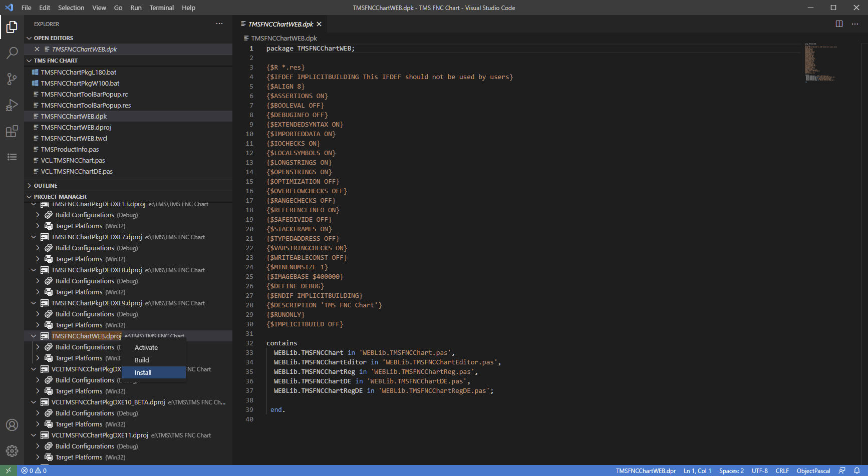Viewport: 868px width, 476px height.
Task: Change indentation via Spaces: 2
Action: (x=731, y=470)
